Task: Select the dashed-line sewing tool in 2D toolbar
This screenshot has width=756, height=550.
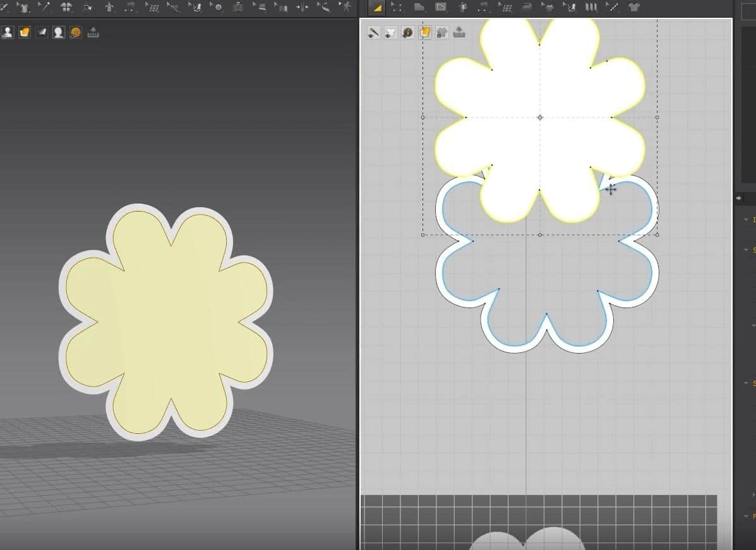Action: 613,7
